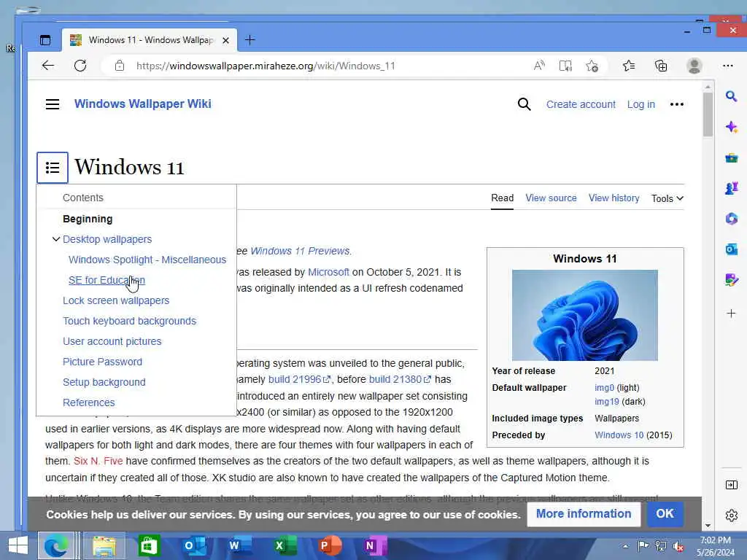This screenshot has width=747, height=560.
Task: Open build 21996 external link
Action: click(299, 379)
